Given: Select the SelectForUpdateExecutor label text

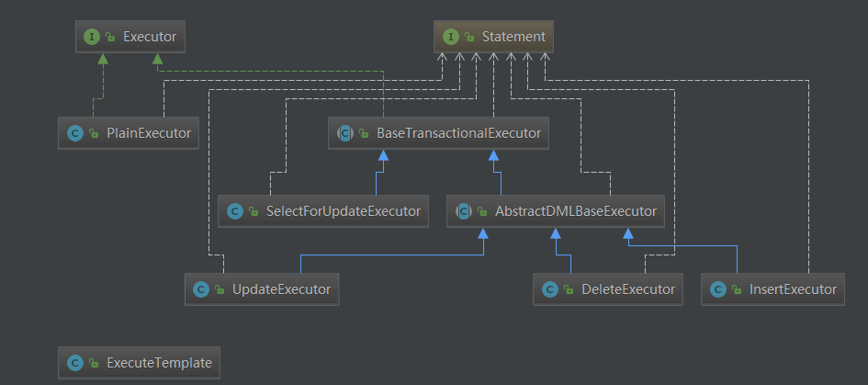Looking at the screenshot, I should coord(342,211).
